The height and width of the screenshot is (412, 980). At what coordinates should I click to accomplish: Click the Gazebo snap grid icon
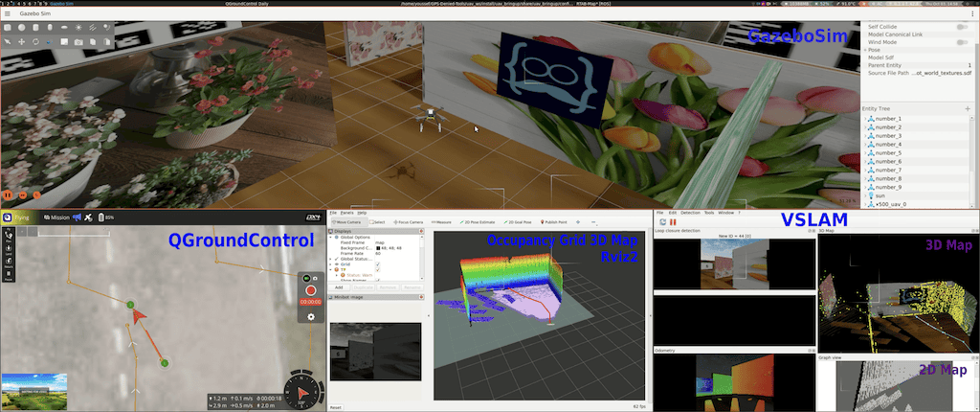pos(64,42)
